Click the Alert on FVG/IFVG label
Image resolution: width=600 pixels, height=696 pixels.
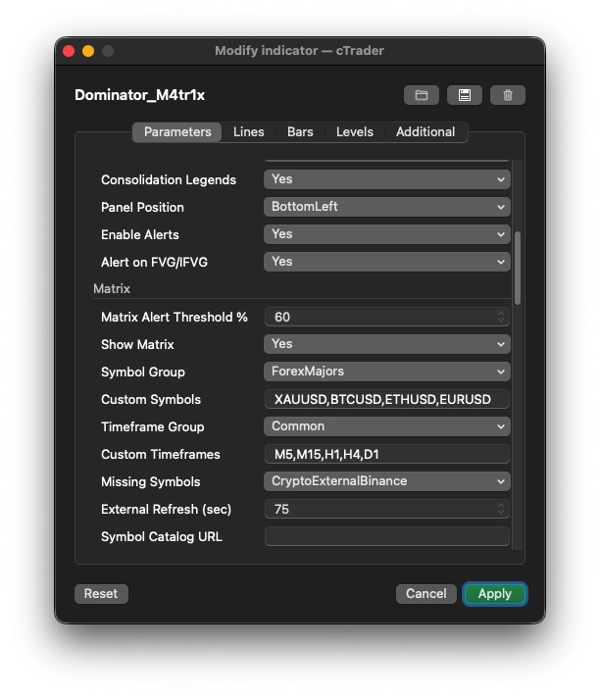(154, 262)
